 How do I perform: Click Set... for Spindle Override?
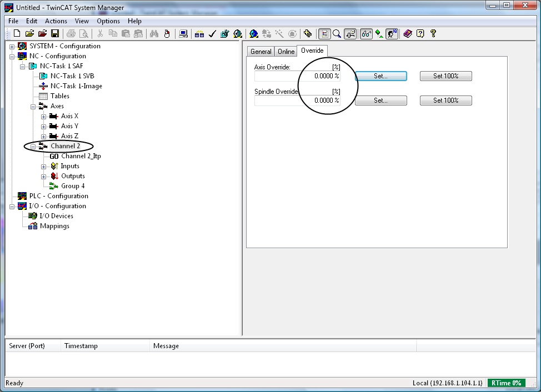coord(381,100)
